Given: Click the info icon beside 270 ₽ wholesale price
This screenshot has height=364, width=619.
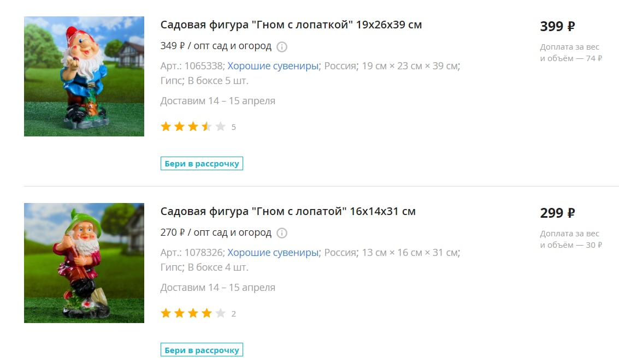Looking at the screenshot, I should (x=281, y=234).
